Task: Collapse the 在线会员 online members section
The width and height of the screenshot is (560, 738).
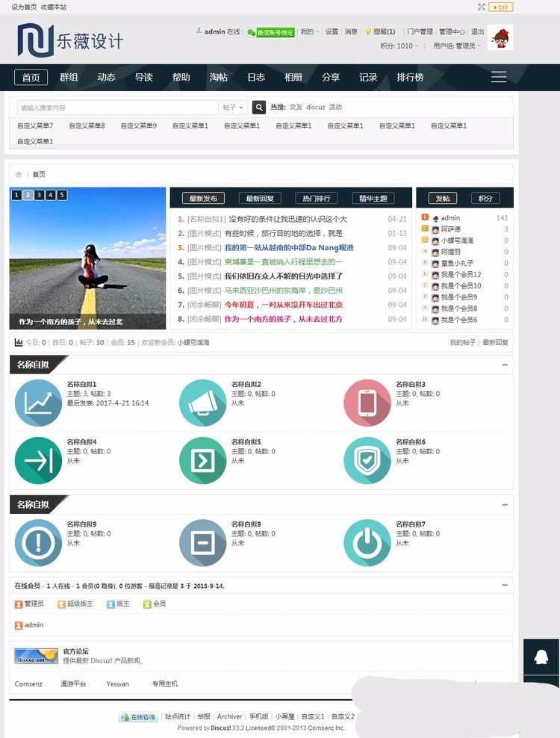Action: tap(505, 585)
